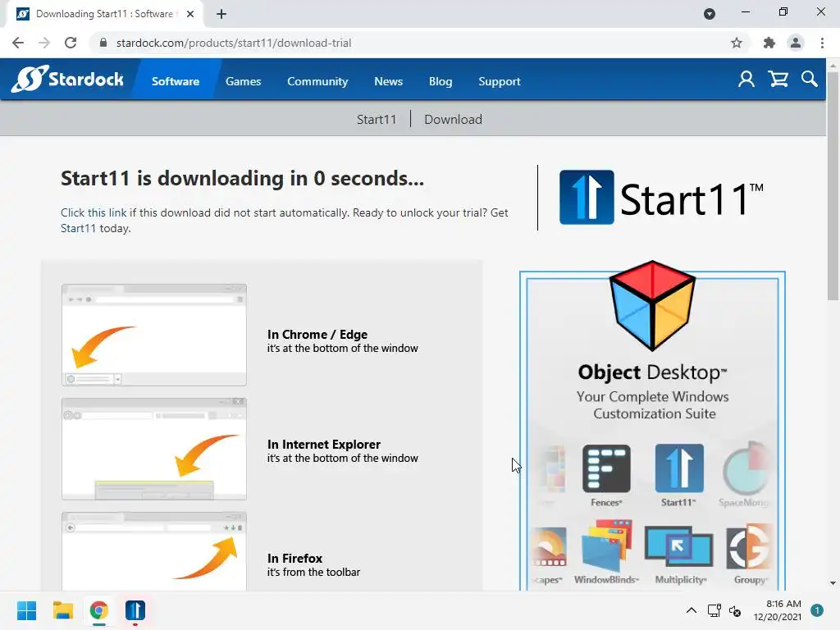Open the browser extensions puzzle icon

(x=769, y=43)
